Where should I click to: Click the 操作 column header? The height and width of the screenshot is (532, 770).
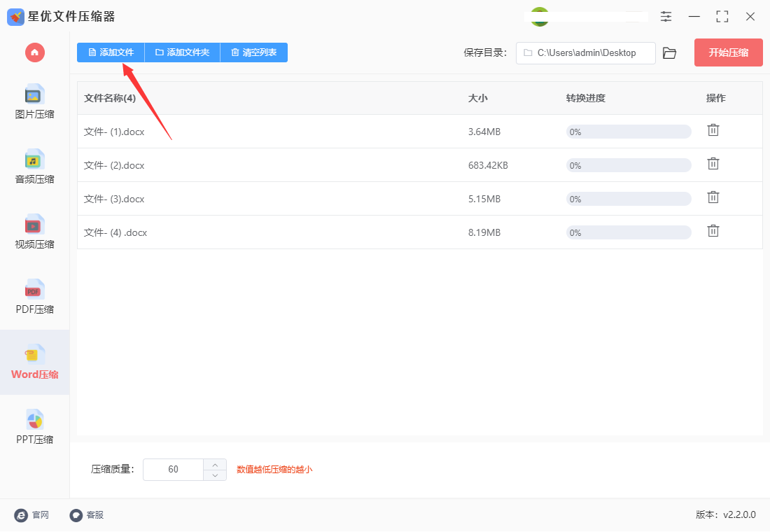(715, 98)
